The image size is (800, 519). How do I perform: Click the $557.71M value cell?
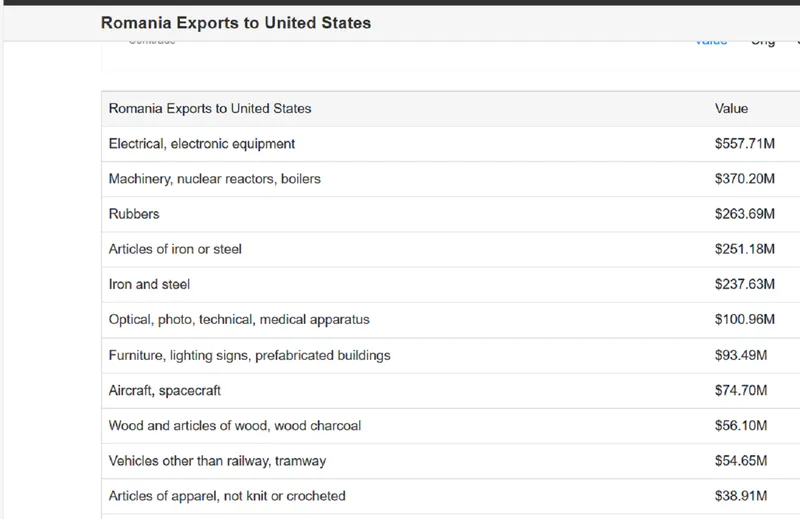click(x=744, y=144)
